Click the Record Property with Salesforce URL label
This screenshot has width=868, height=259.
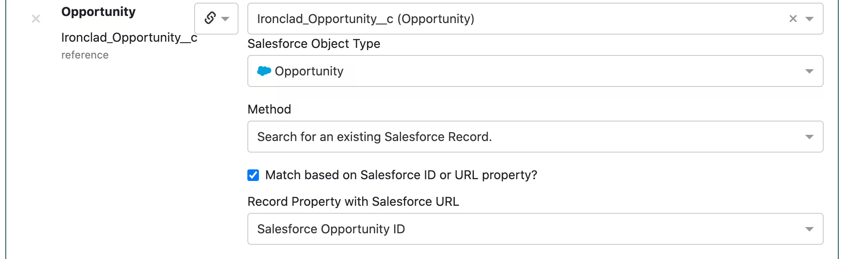point(353,202)
